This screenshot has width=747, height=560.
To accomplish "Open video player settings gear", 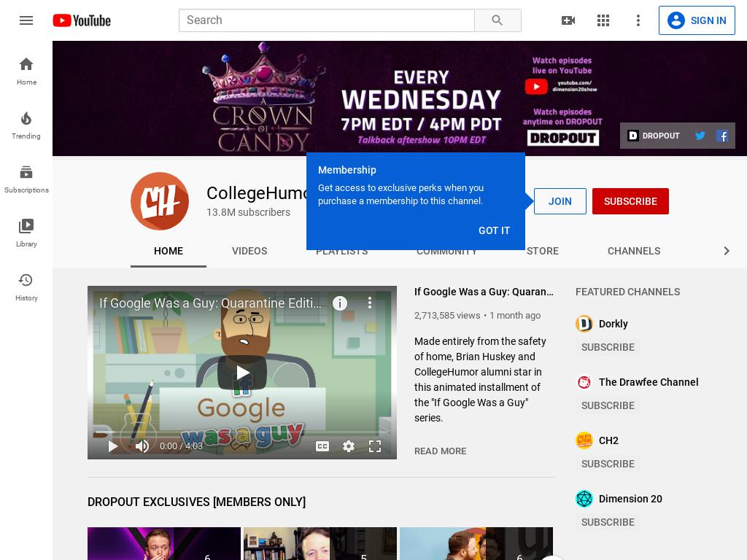I will pos(349,446).
